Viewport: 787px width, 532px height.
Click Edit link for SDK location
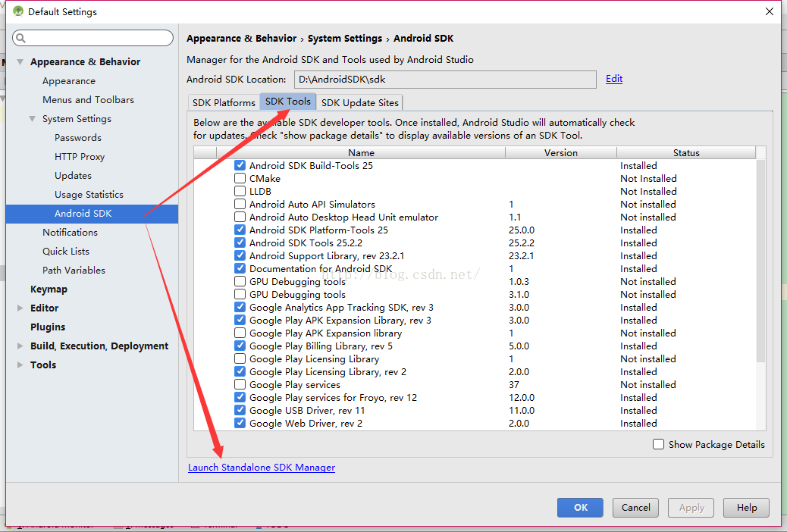coord(614,79)
